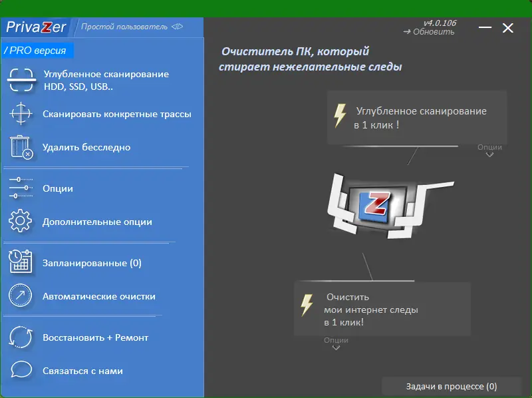Minimize the PrivaZer window
The height and width of the screenshot is (398, 532).
(x=485, y=27)
